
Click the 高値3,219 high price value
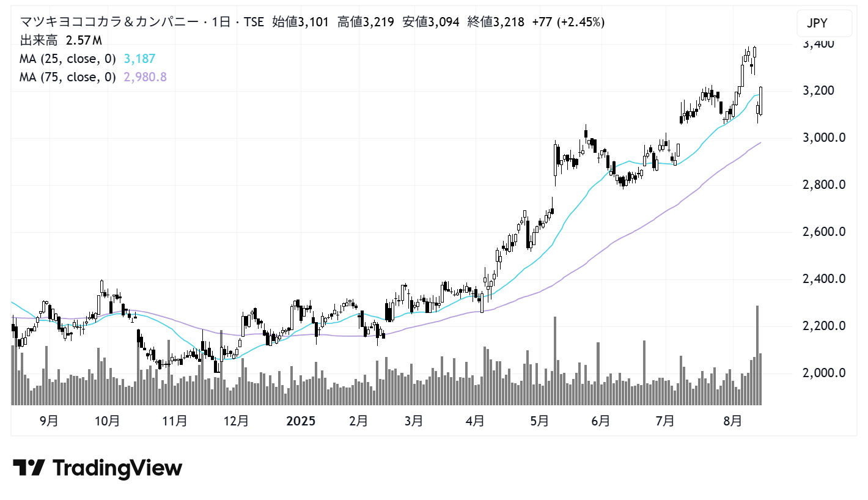pyautogui.click(x=366, y=23)
